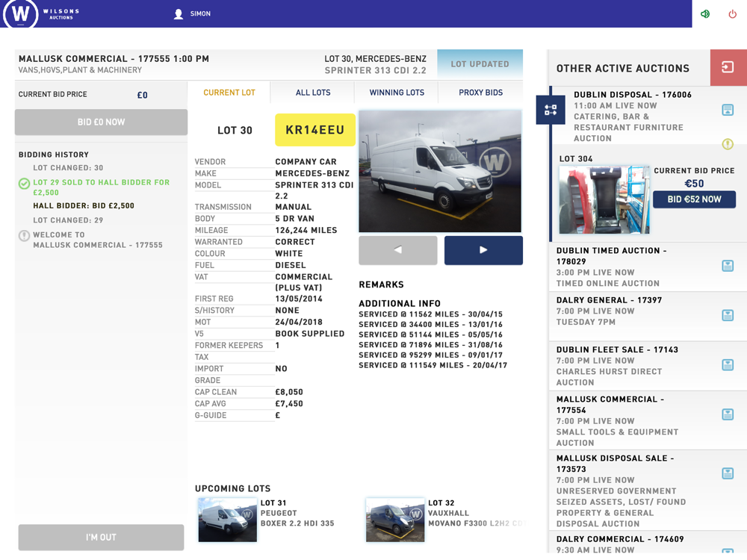The width and height of the screenshot is (747, 560).
Task: Open the Lot 31 Peugeot thumbnail
Action: 227,520
